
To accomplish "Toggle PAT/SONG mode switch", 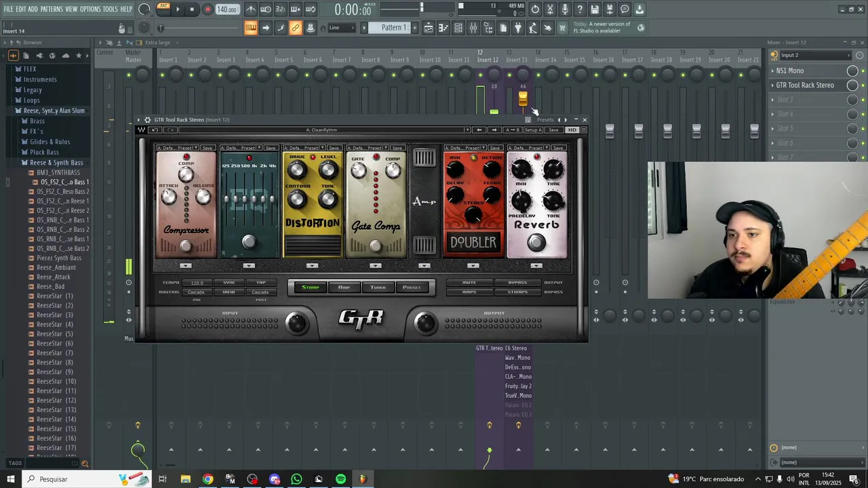I will pyautogui.click(x=163, y=9).
